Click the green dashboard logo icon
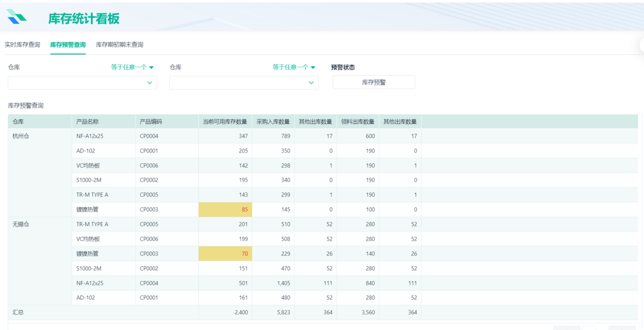Image resolution: width=644 pixels, height=330 pixels. (x=17, y=17)
